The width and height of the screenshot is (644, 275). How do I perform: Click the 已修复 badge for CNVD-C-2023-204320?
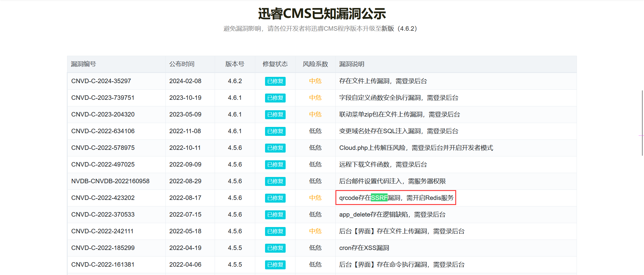275,114
